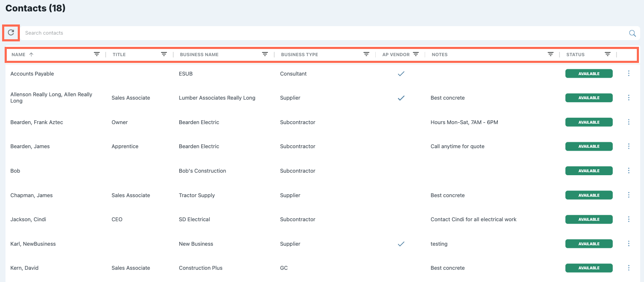Sort by the Status column header

(576, 54)
